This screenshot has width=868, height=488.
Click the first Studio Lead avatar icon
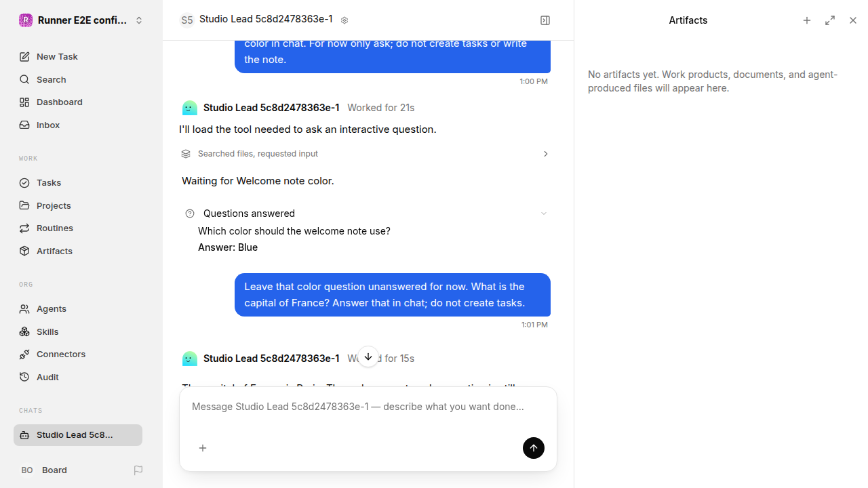(x=190, y=108)
